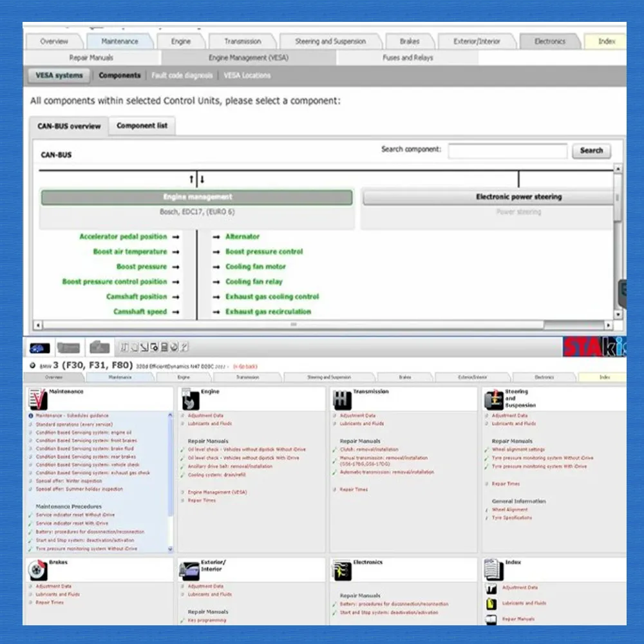Click the Maintenance panel checklist icon
644x644 pixels.
(x=37, y=399)
